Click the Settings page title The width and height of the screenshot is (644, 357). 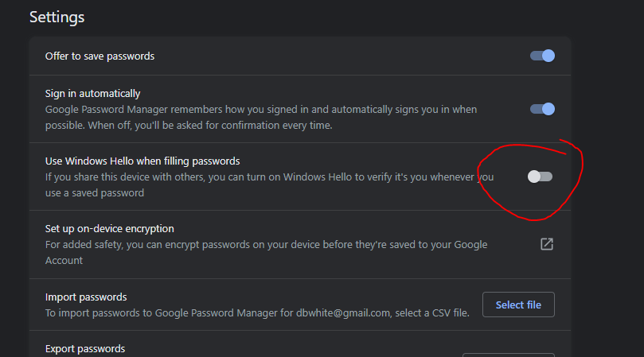click(x=57, y=17)
